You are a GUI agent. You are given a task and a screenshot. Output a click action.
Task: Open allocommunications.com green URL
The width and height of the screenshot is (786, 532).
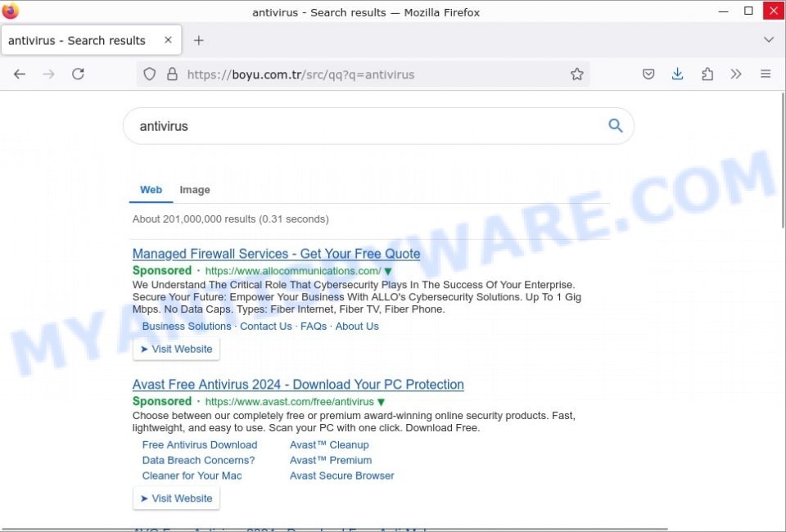point(293,271)
